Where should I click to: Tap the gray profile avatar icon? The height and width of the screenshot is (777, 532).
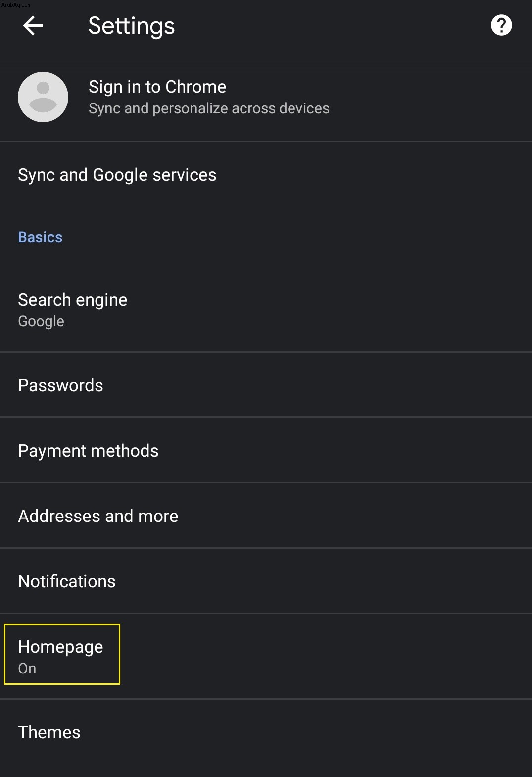pos(43,97)
